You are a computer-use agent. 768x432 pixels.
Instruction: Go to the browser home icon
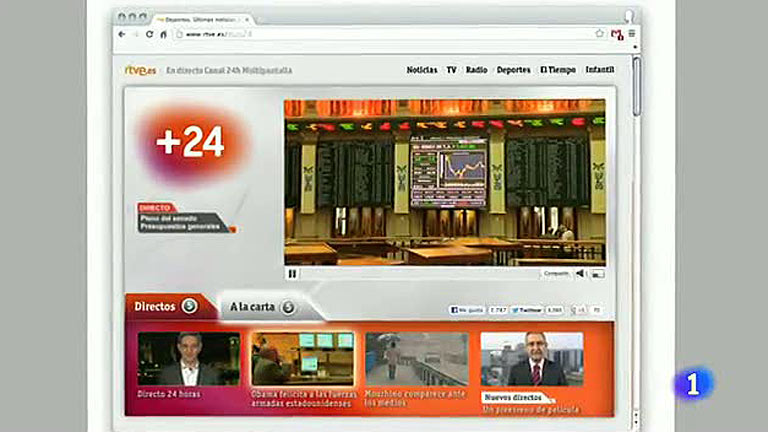[164, 34]
